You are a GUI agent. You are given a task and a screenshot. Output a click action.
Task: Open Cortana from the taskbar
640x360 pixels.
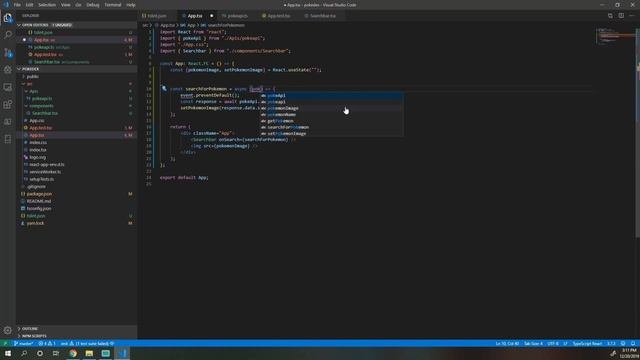40,353
